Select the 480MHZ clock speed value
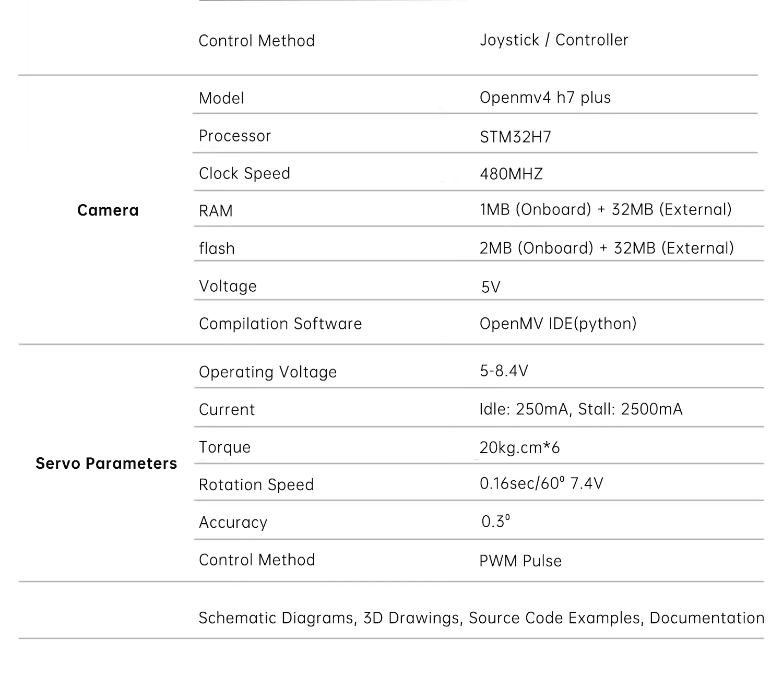This screenshot has height=700, width=783. 511,174
